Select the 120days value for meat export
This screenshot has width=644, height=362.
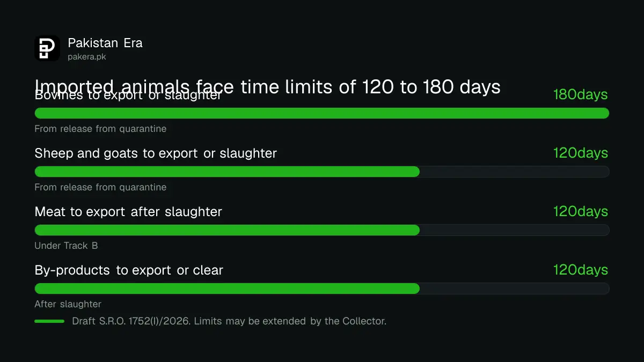[581, 211]
